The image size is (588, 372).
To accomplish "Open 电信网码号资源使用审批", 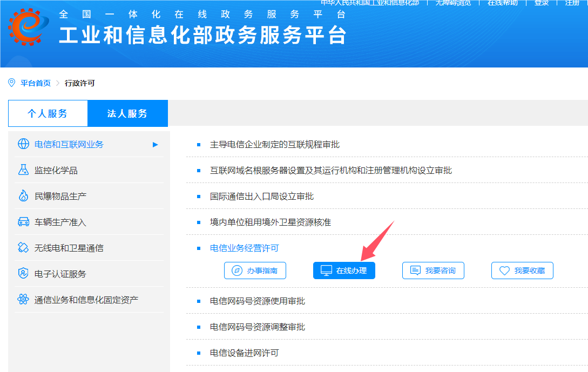I will pyautogui.click(x=258, y=301).
